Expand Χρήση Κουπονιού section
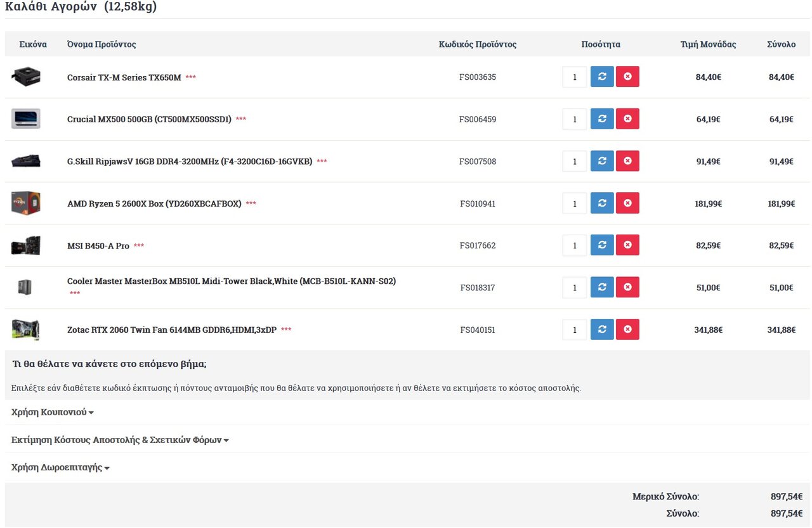 pyautogui.click(x=53, y=412)
